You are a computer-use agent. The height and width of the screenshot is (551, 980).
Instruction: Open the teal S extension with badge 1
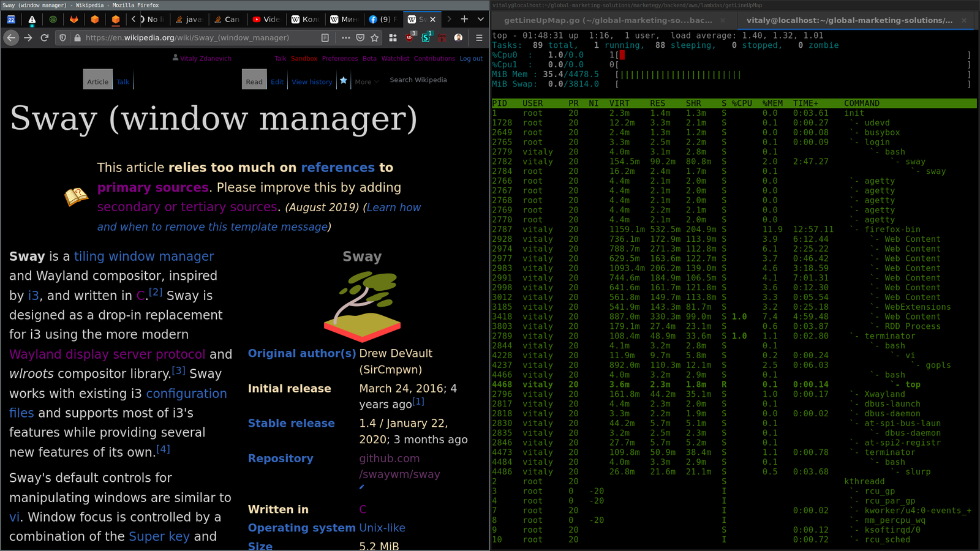pyautogui.click(x=426, y=38)
